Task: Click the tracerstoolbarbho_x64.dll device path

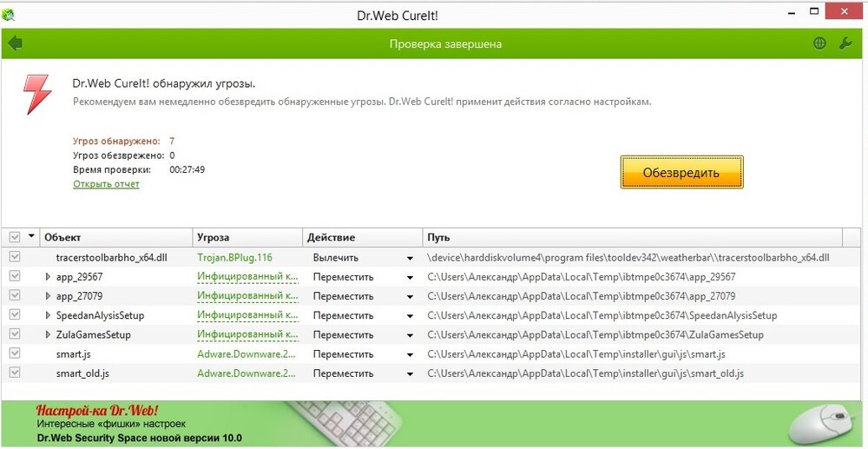Action: pos(628,257)
